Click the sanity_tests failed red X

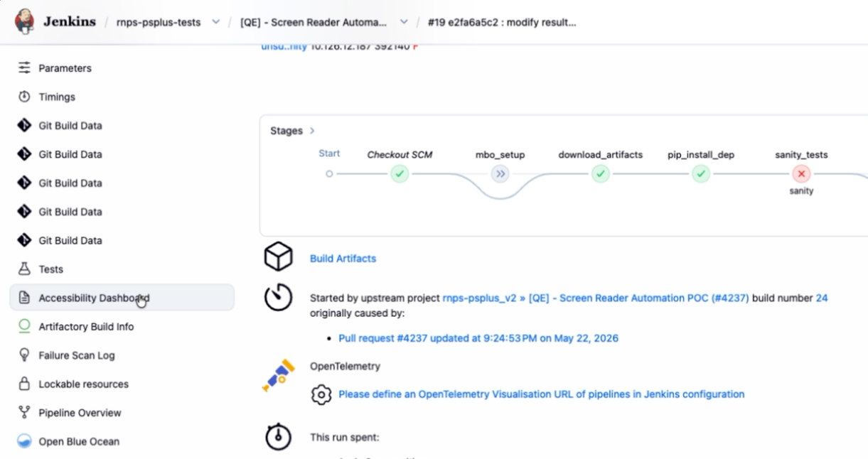point(801,173)
